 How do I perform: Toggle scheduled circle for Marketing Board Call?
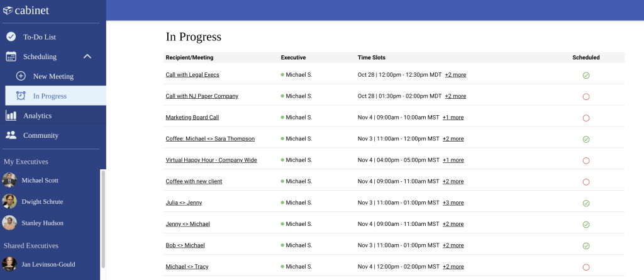[586, 118]
